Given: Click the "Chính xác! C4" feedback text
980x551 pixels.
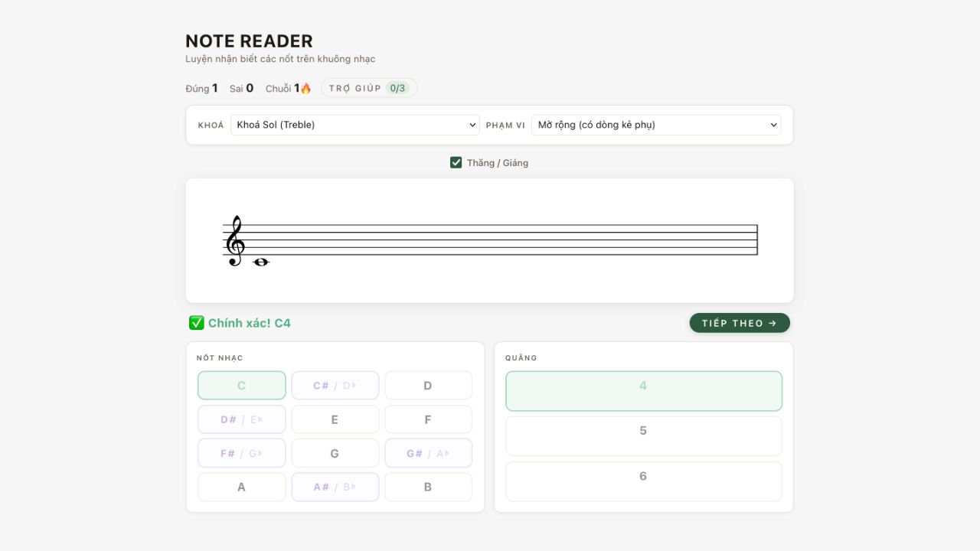Looking at the screenshot, I should tap(250, 323).
